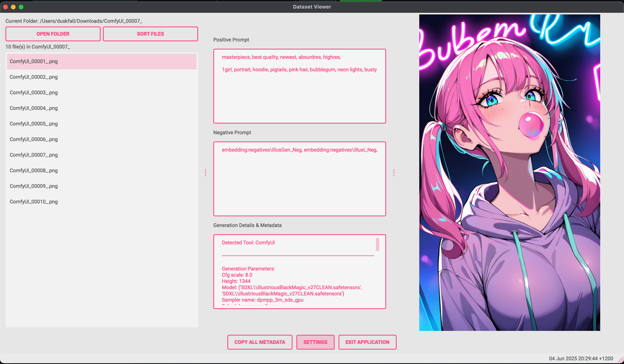This screenshot has width=624, height=364.
Task: Pick ComfyUI_00007_.png file entry
Action: pyautogui.click(x=34, y=155)
